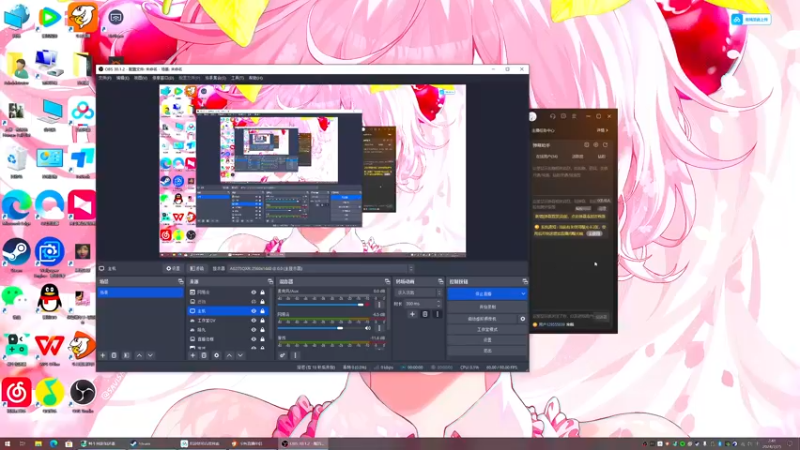Open the Help menu in OBS

click(256, 78)
